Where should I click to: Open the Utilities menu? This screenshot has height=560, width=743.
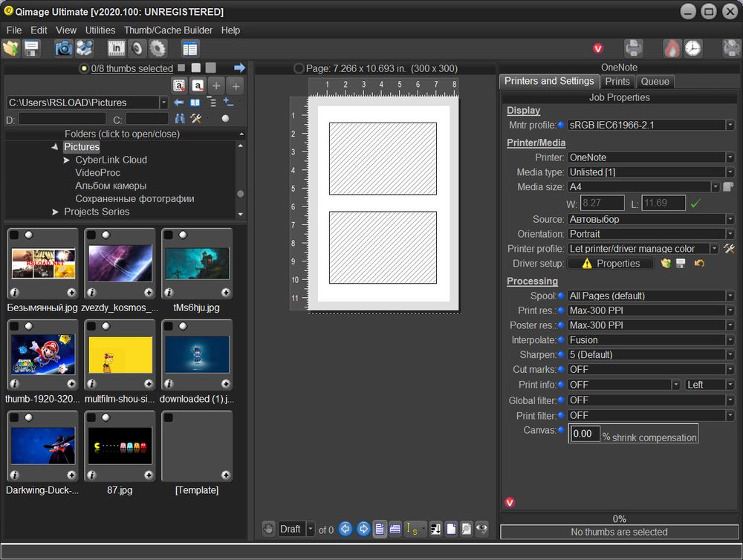tap(100, 30)
